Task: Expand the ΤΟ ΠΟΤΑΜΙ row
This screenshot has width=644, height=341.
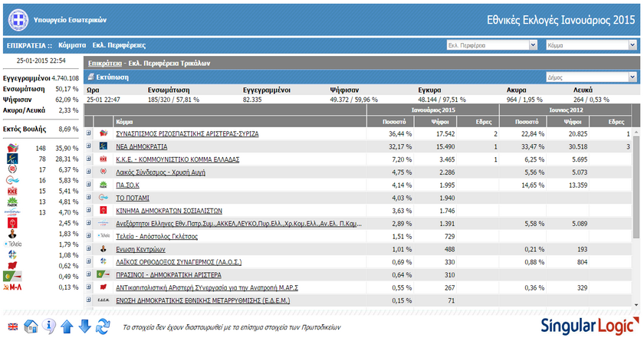Action: tap(89, 197)
